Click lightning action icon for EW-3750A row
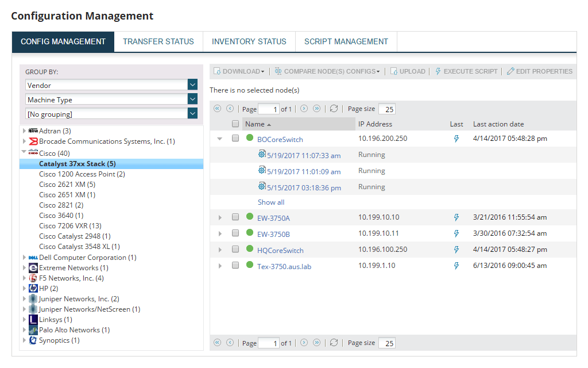Image resolution: width=588 pixels, height=368 pixels. click(457, 218)
